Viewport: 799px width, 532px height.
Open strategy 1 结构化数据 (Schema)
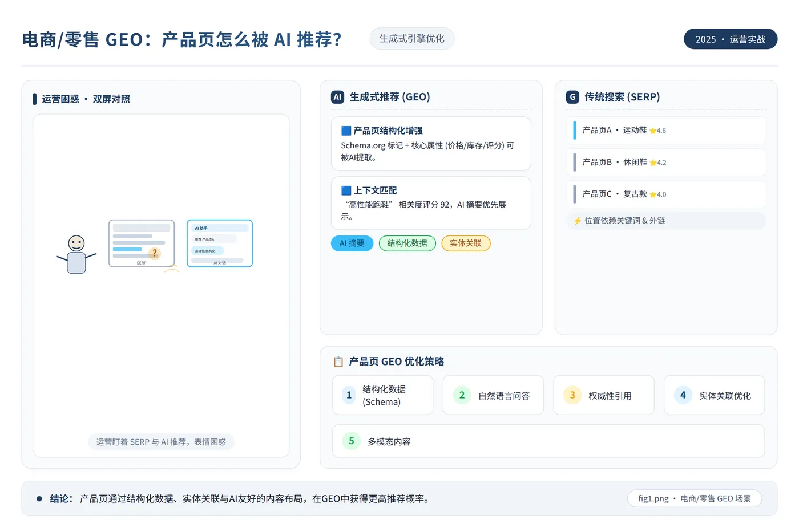click(x=383, y=395)
